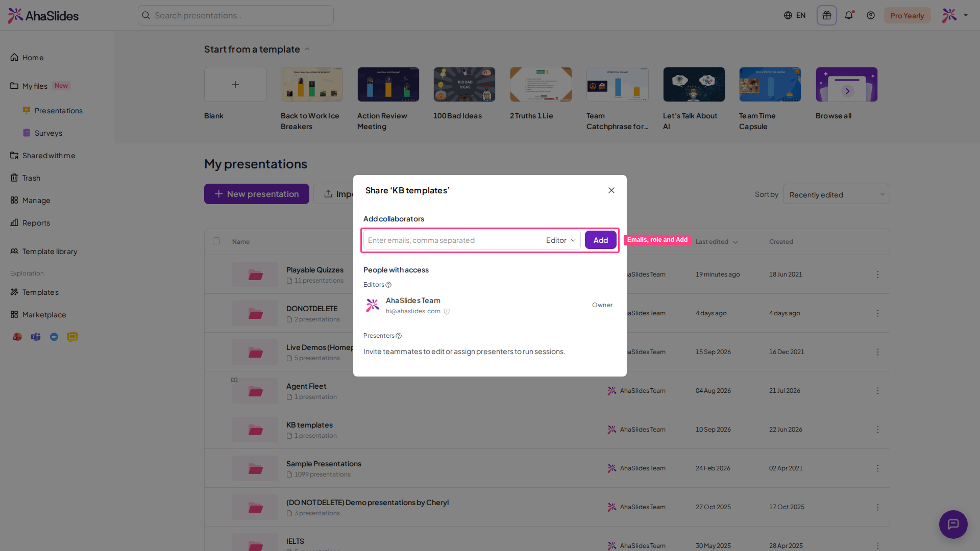
Task: Click the emails input field
Action: pyautogui.click(x=453, y=240)
